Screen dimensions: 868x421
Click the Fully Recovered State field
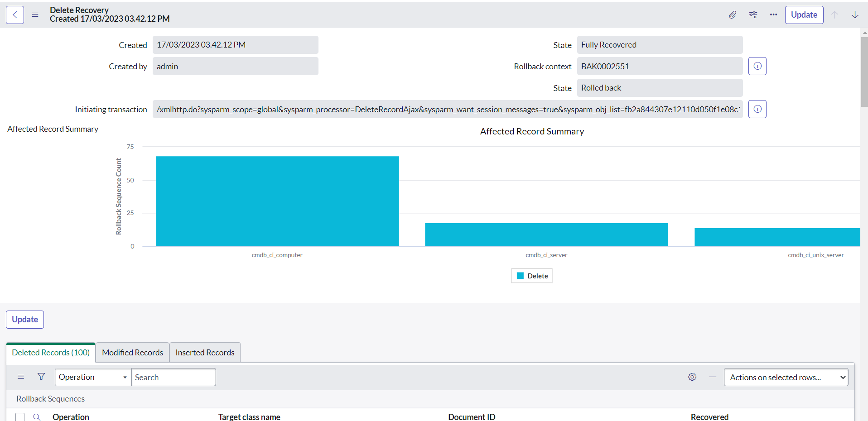coord(660,45)
